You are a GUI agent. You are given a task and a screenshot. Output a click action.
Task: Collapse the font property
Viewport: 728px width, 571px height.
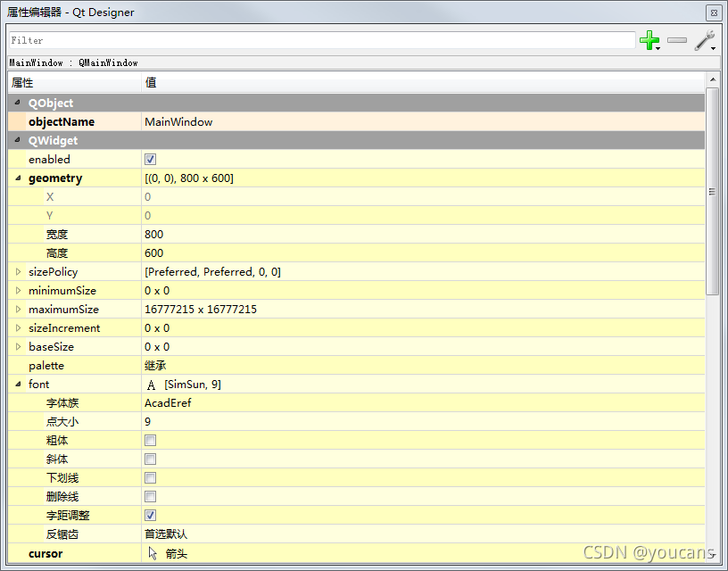[x=18, y=384]
